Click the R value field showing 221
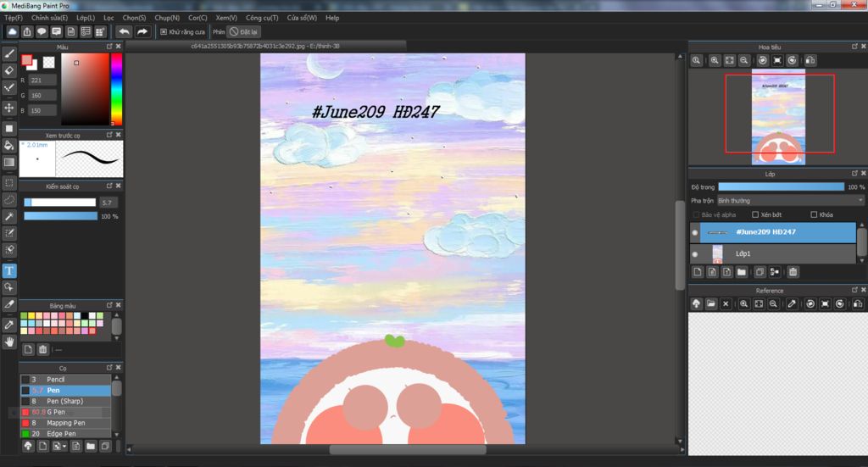Image resolution: width=868 pixels, height=467 pixels. [42, 81]
